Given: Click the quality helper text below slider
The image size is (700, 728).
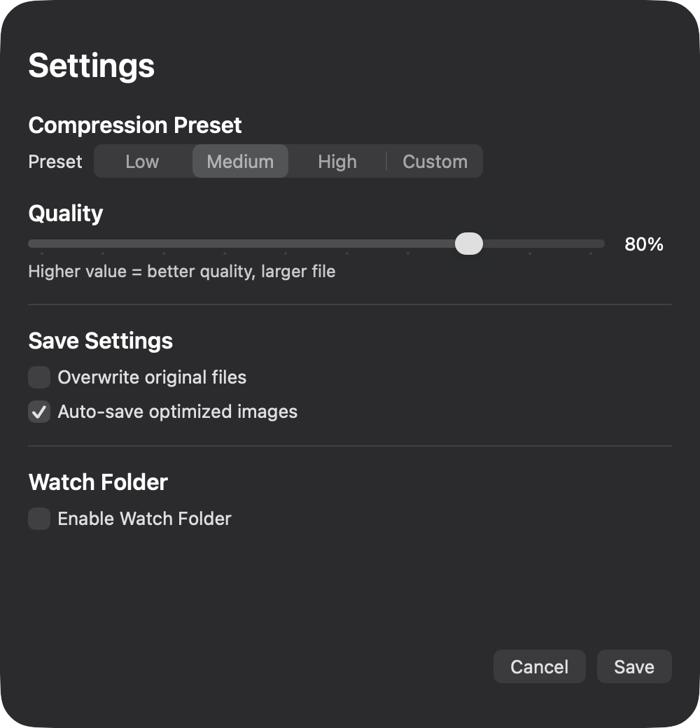Looking at the screenshot, I should pos(181,272).
